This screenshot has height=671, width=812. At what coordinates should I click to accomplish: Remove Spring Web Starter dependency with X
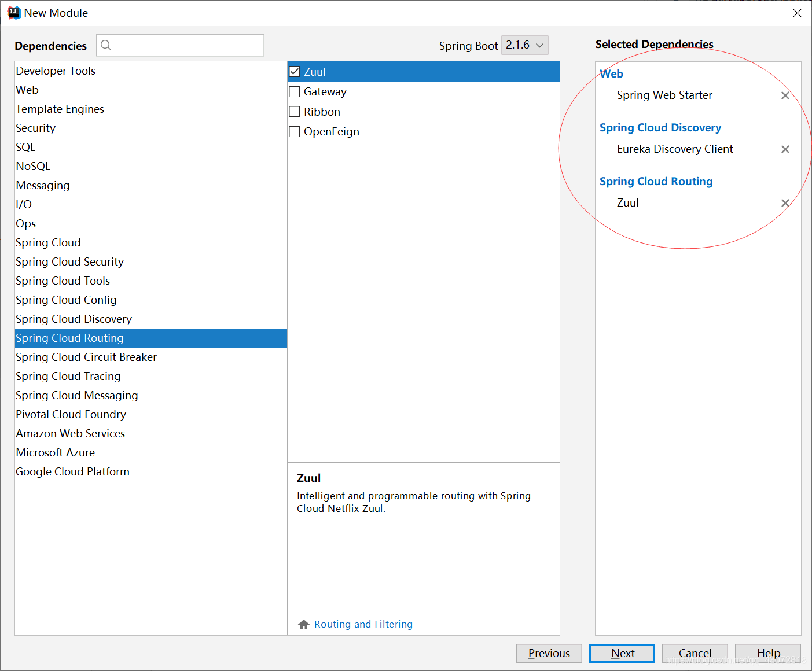coord(785,95)
